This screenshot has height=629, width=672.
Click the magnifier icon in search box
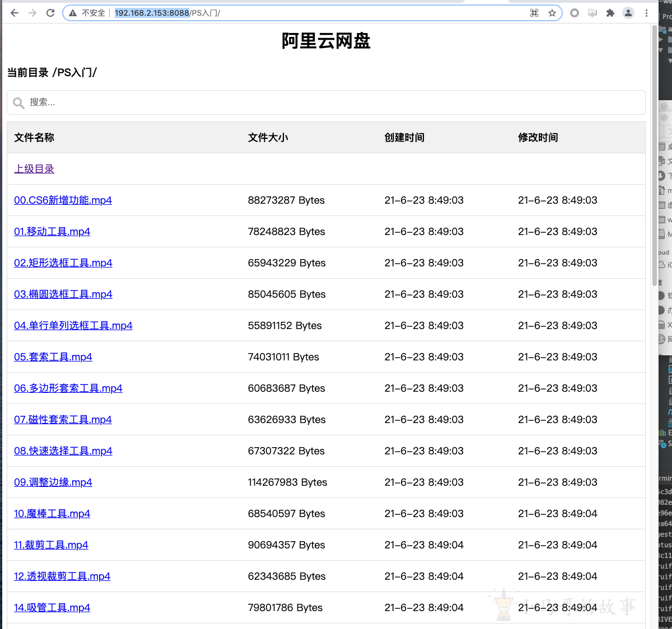[18, 103]
